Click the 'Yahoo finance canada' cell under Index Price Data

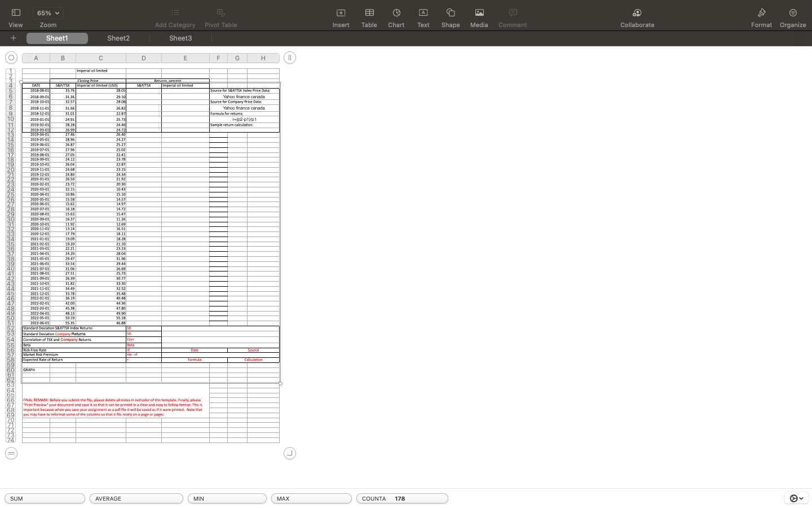tap(244, 97)
